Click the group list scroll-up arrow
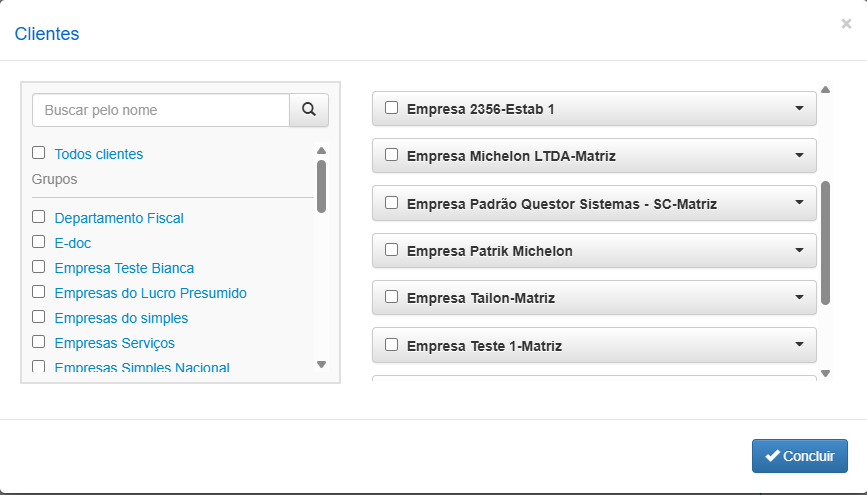The image size is (867, 495). pyautogui.click(x=321, y=151)
